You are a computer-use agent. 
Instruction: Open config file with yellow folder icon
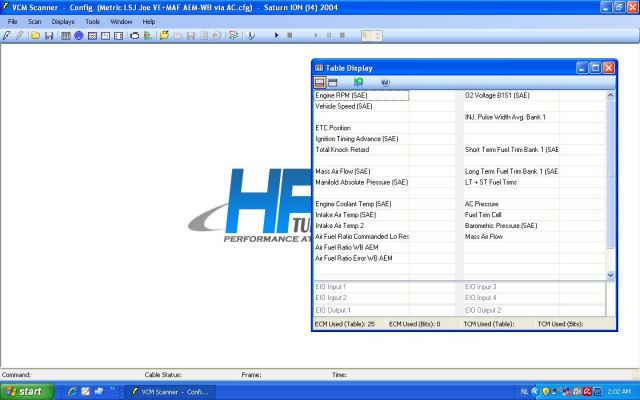click(x=36, y=36)
